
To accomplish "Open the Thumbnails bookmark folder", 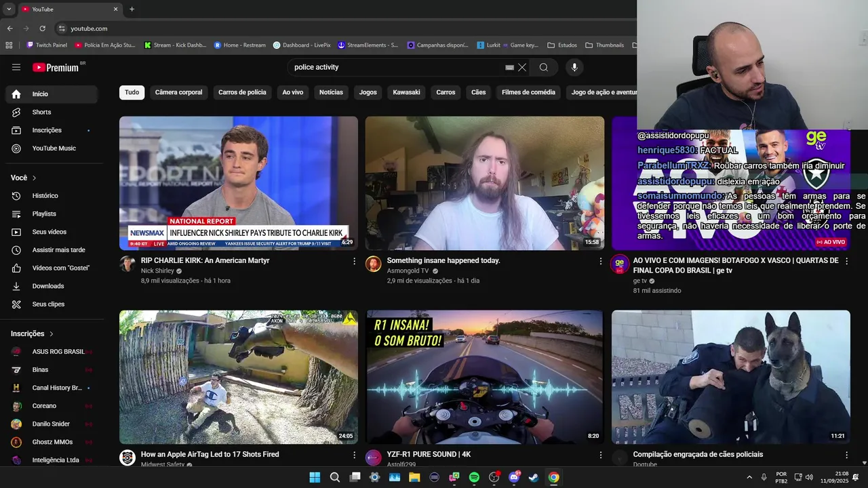I will tap(605, 45).
